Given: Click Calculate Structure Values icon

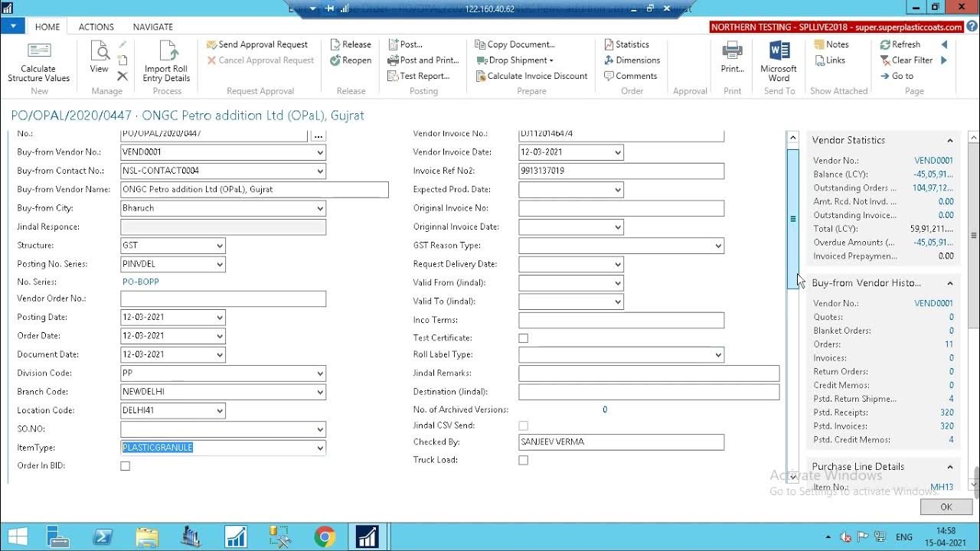Looking at the screenshot, I should [x=38, y=51].
